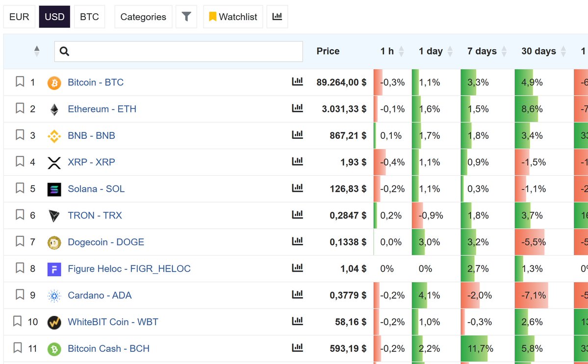Open the chart icon beside Ethereum
This screenshot has width=588, height=364.
[297, 108]
